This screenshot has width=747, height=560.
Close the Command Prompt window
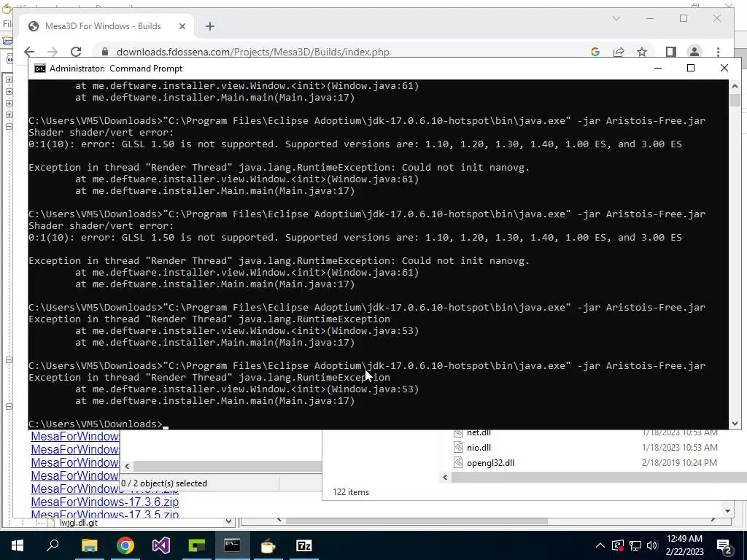724,68
